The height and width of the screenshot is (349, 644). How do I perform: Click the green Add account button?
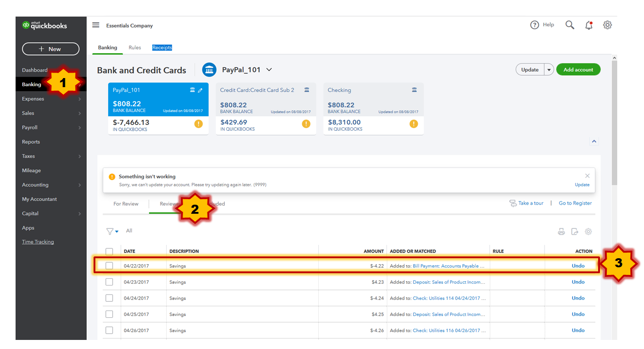coord(578,70)
